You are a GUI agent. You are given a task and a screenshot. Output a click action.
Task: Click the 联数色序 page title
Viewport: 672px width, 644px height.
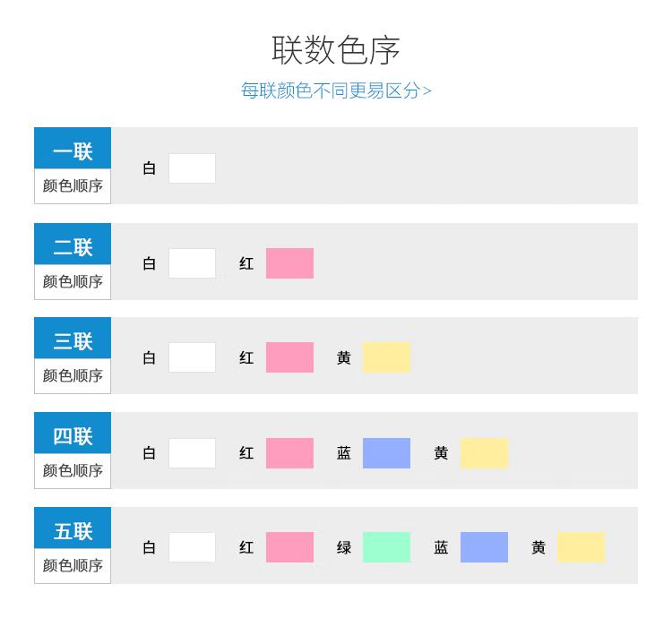coord(336,50)
